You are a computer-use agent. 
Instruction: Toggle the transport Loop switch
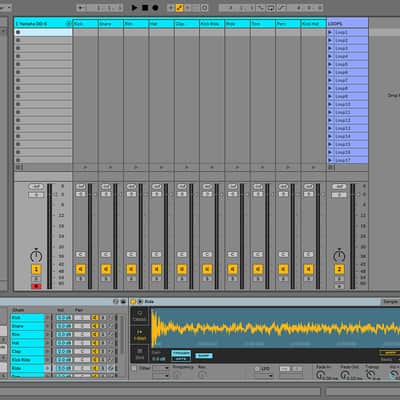[271, 7]
